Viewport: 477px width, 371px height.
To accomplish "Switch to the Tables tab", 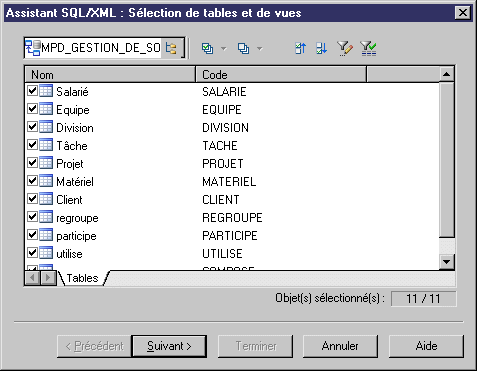I will tap(82, 278).
